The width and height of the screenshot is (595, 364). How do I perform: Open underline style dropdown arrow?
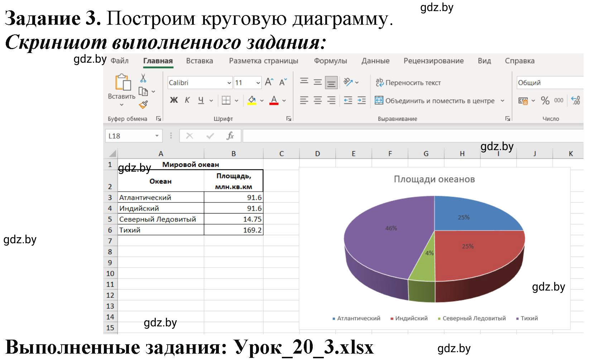click(211, 101)
